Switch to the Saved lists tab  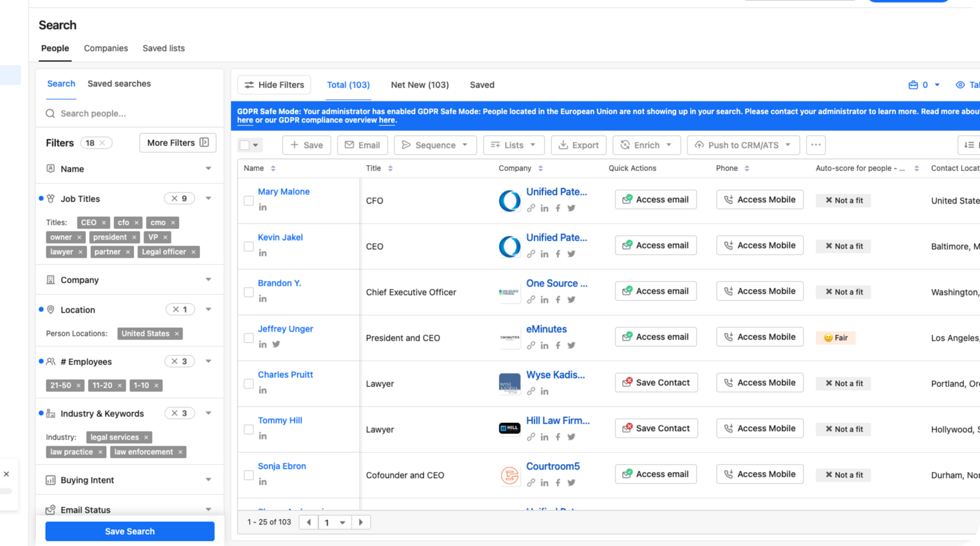click(163, 48)
